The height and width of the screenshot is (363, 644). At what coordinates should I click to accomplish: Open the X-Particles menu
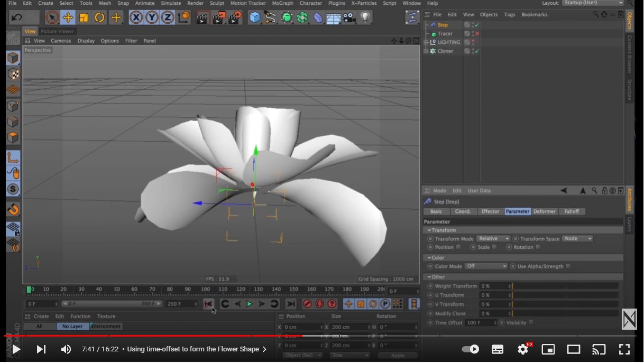[x=364, y=3]
